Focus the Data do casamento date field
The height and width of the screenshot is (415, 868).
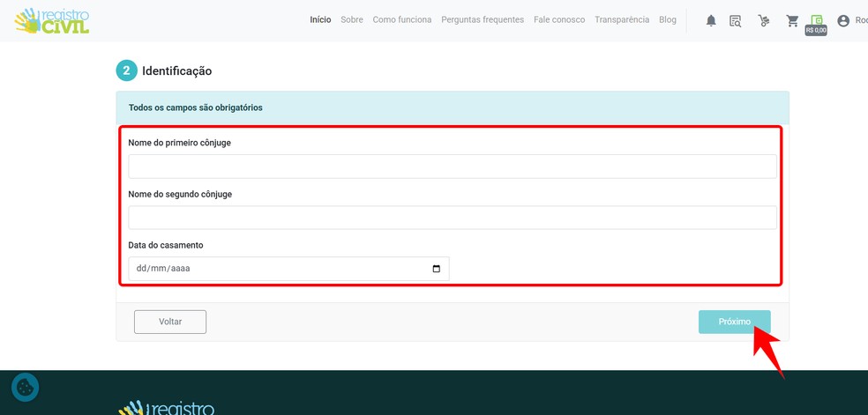click(289, 269)
